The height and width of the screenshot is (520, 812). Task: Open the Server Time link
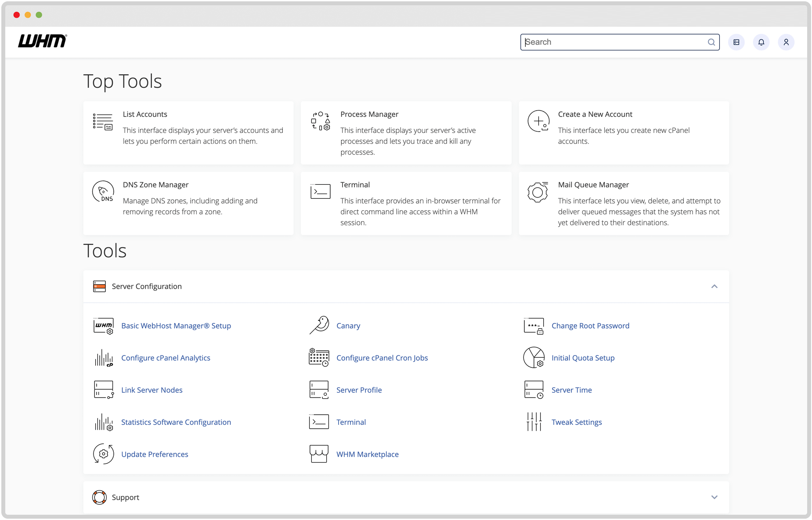pos(572,390)
